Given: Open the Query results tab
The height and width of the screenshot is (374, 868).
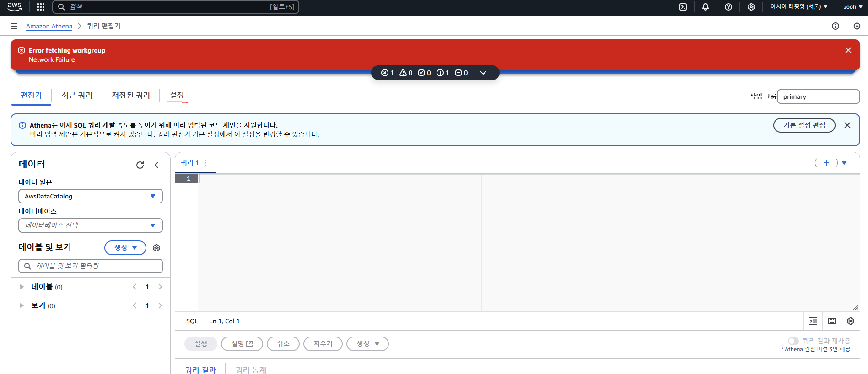Looking at the screenshot, I should pos(200,369).
